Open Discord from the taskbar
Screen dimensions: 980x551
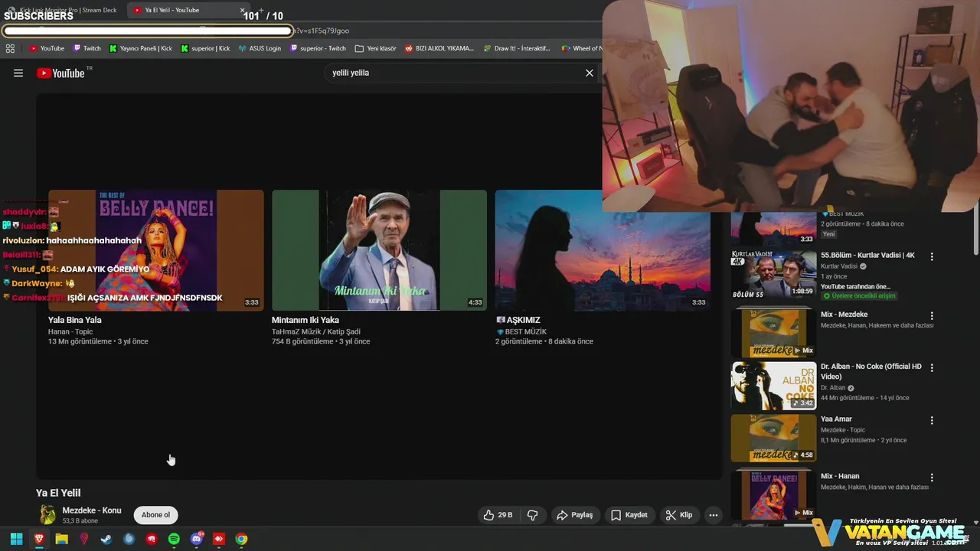pos(196,539)
